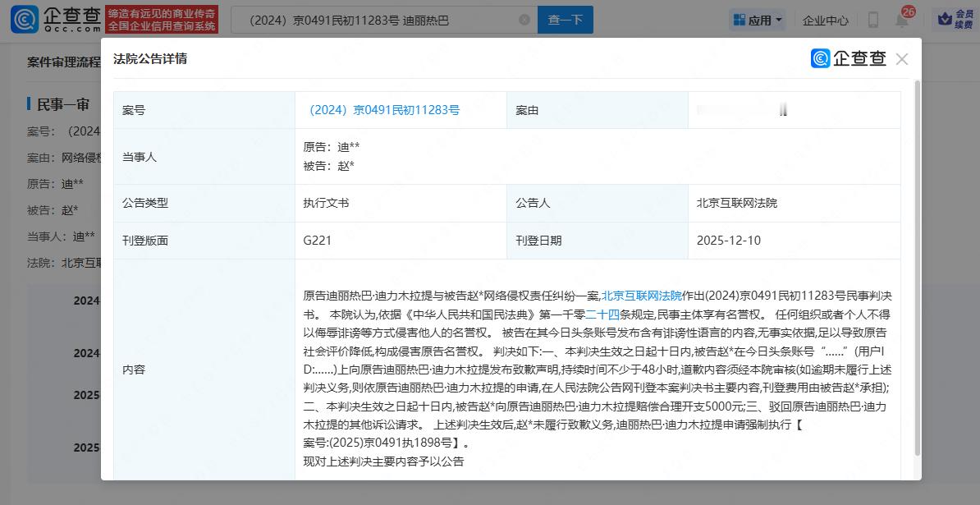Click the mobile phone icon
The height and width of the screenshot is (505, 980).
(x=872, y=20)
